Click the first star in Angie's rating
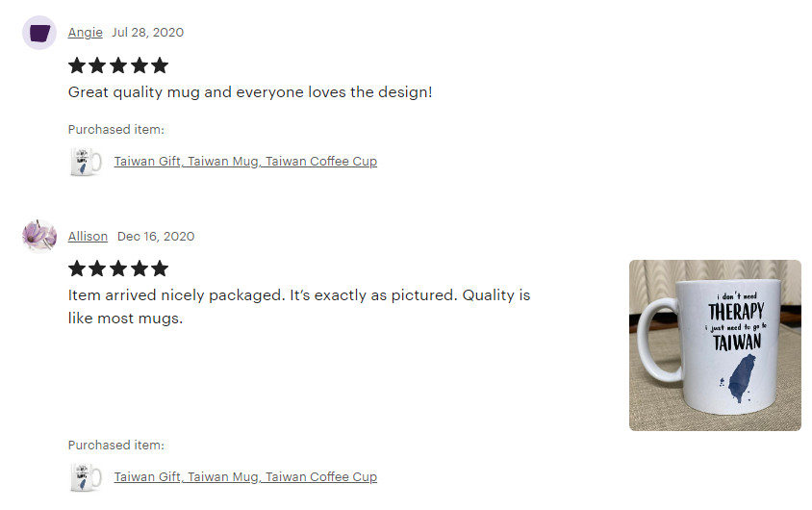 coord(77,65)
